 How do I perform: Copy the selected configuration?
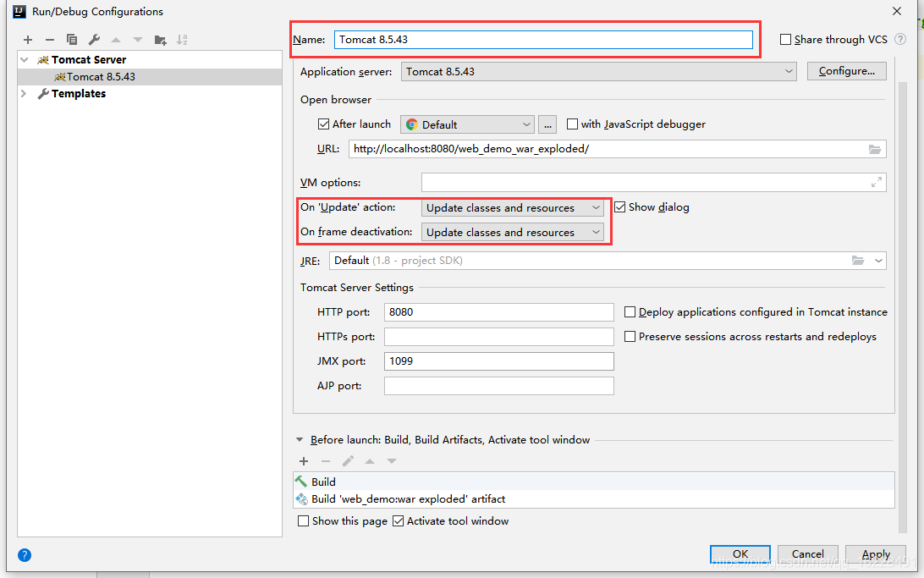click(x=72, y=40)
